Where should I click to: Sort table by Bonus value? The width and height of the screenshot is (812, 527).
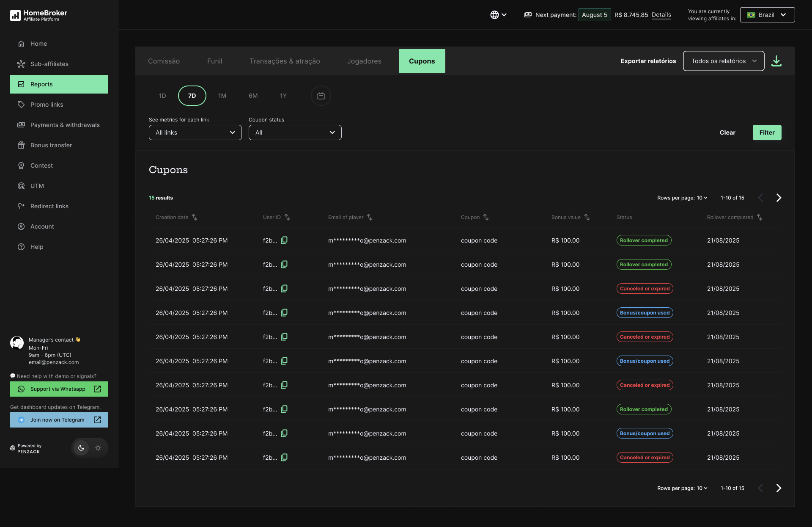pos(587,217)
